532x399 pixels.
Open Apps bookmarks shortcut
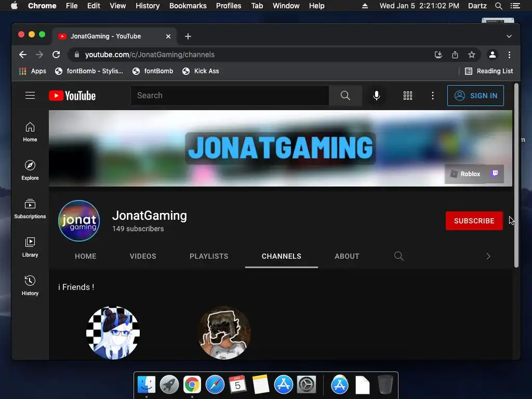coord(33,71)
